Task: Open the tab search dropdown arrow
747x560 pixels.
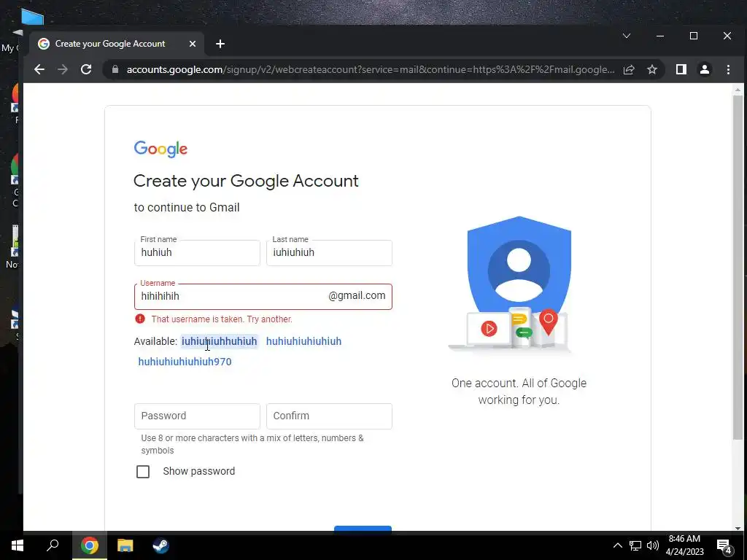Action: 627,36
